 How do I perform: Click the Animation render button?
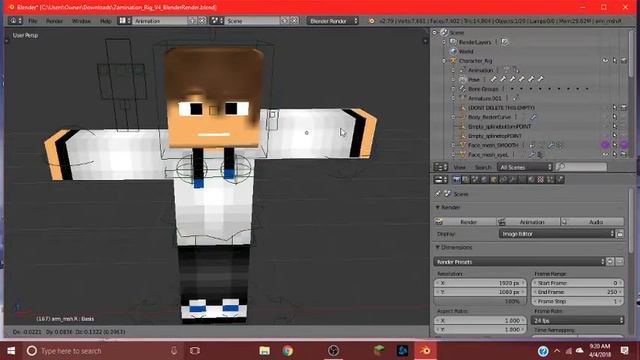529,222
